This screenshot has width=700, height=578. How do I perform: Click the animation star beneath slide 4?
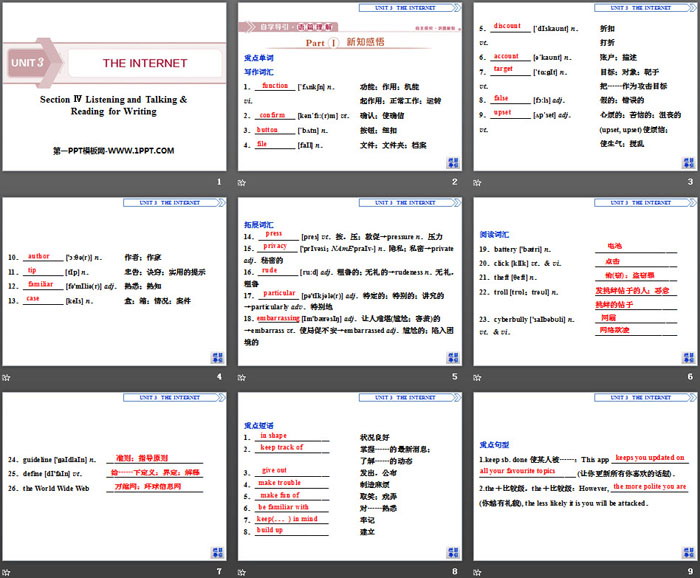[7, 377]
